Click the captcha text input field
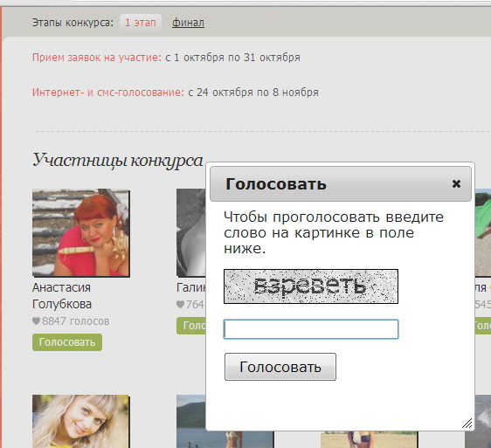This screenshot has width=491, height=448. (x=311, y=329)
